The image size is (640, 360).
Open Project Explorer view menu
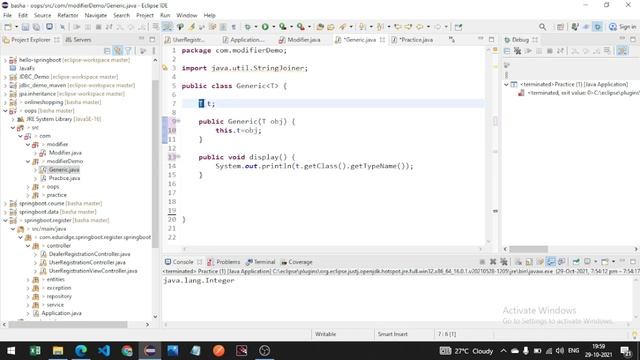tap(154, 51)
